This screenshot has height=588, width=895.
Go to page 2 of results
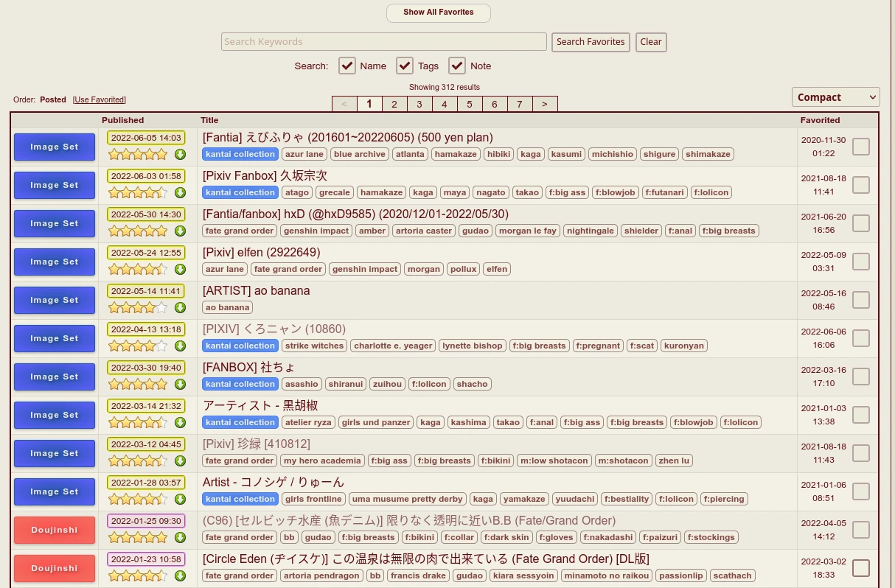click(x=394, y=104)
